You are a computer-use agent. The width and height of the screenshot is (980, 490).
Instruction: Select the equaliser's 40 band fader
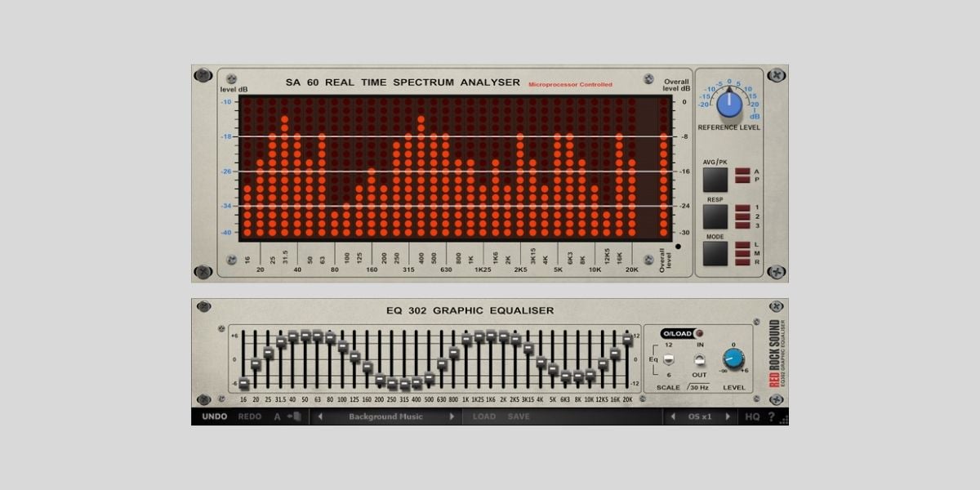tap(293, 336)
